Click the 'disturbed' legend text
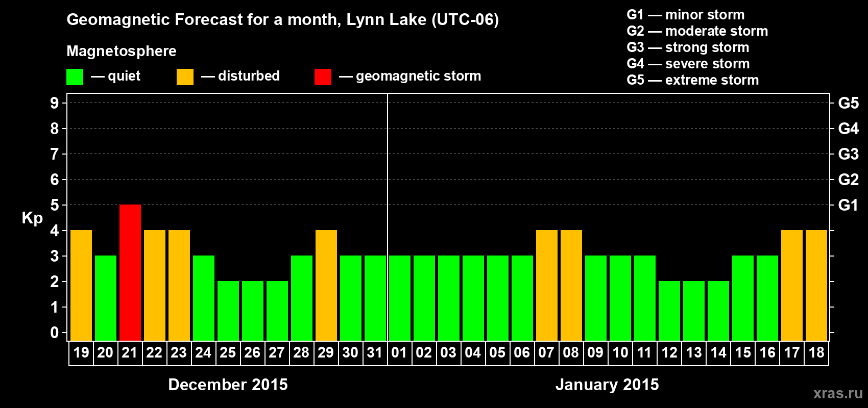The height and width of the screenshot is (408, 868). [249, 76]
